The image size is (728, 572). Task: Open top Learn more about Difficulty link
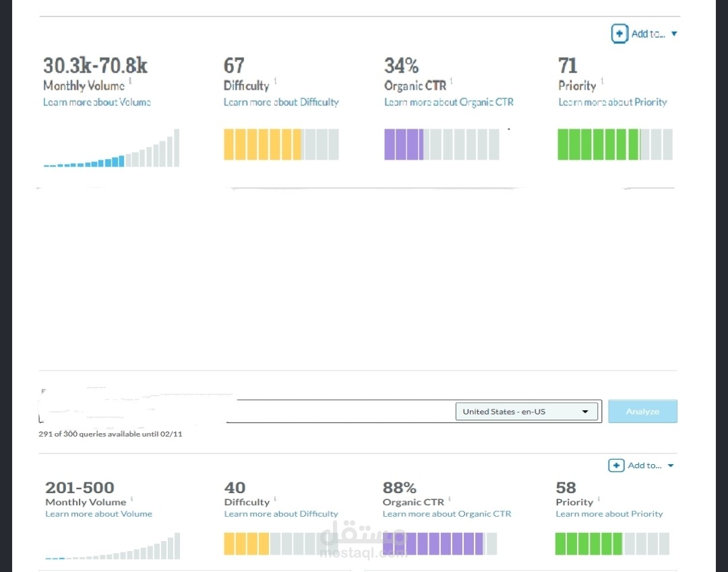point(281,102)
